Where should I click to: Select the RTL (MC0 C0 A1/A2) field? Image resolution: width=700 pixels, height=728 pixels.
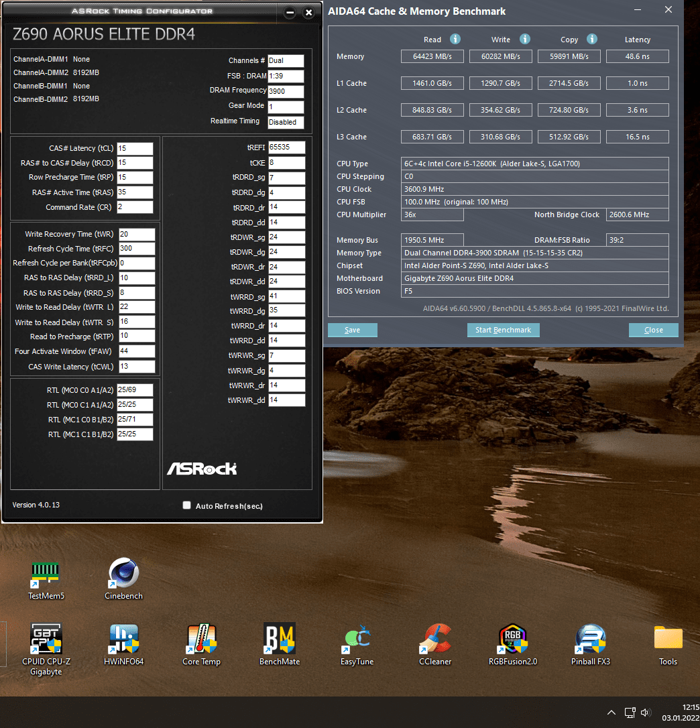[x=135, y=390]
